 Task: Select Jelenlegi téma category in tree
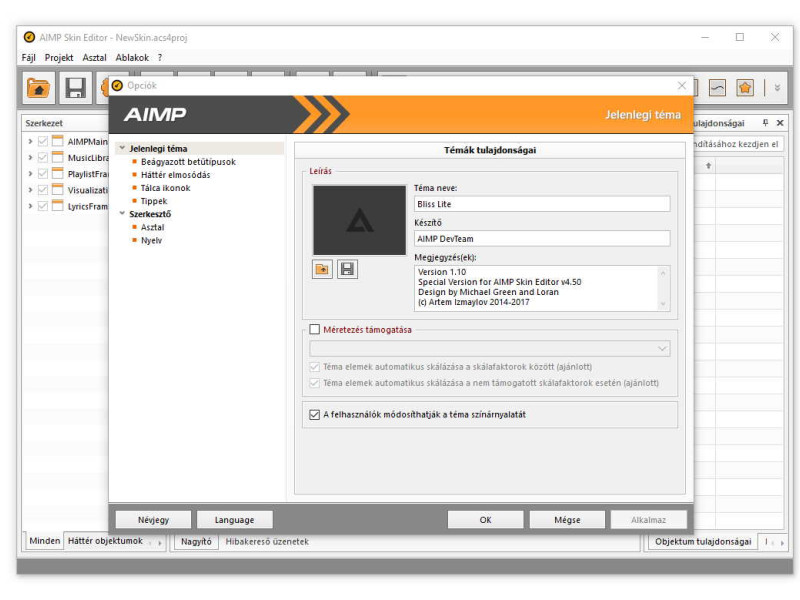tap(158, 148)
